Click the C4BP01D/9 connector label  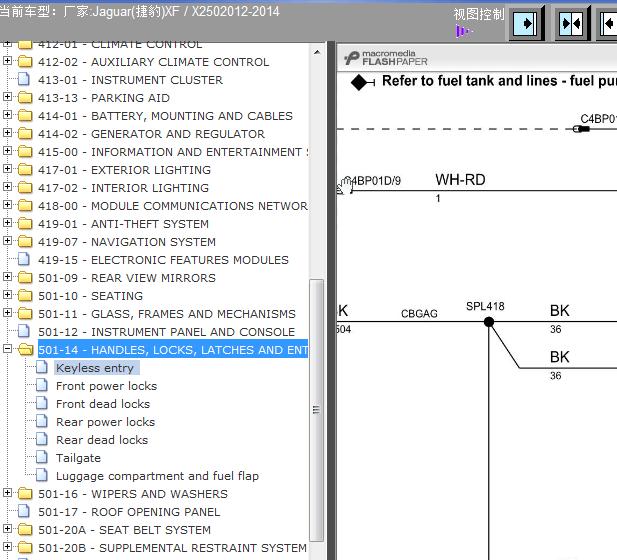374,181
